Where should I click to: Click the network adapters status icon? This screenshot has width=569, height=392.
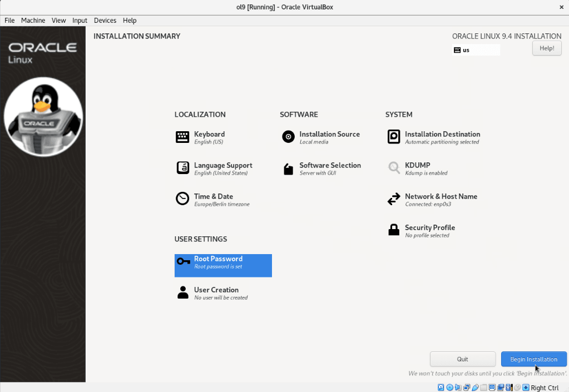click(x=467, y=388)
